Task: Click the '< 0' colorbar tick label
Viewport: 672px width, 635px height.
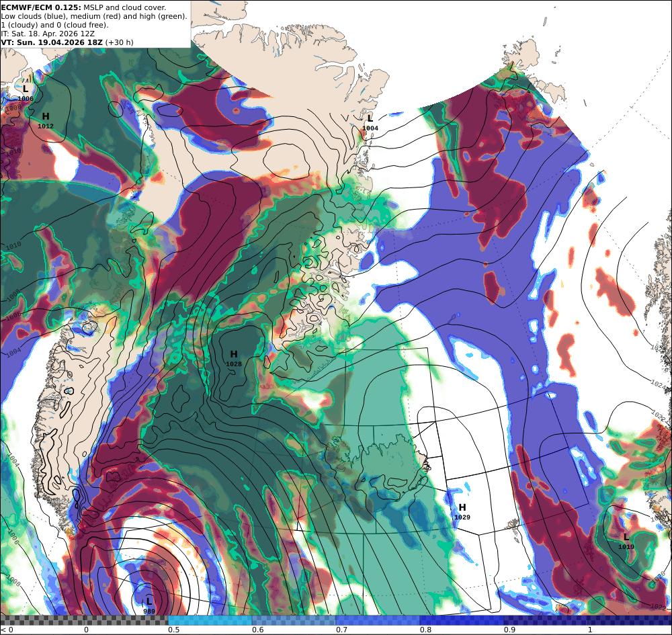Action: point(7,630)
